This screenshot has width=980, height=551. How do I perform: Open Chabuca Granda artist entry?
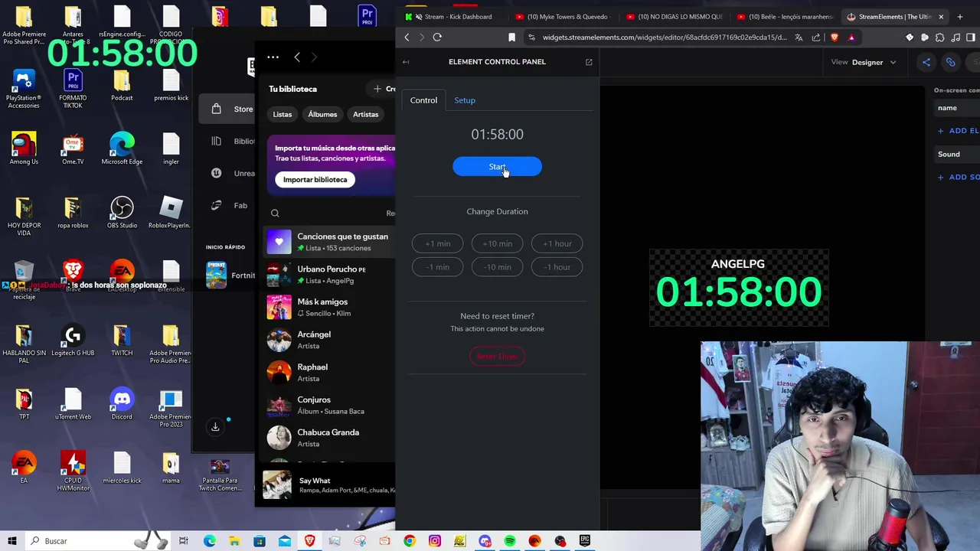(x=329, y=438)
